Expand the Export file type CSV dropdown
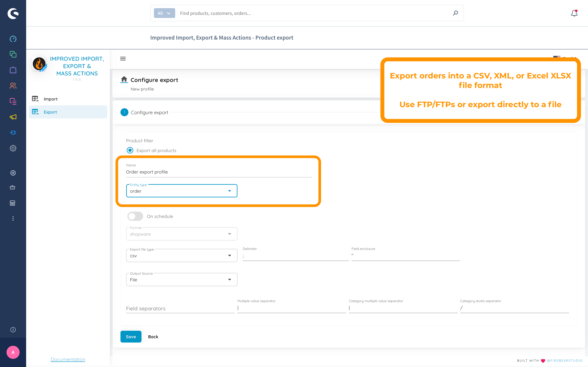588x367 pixels. (x=229, y=256)
